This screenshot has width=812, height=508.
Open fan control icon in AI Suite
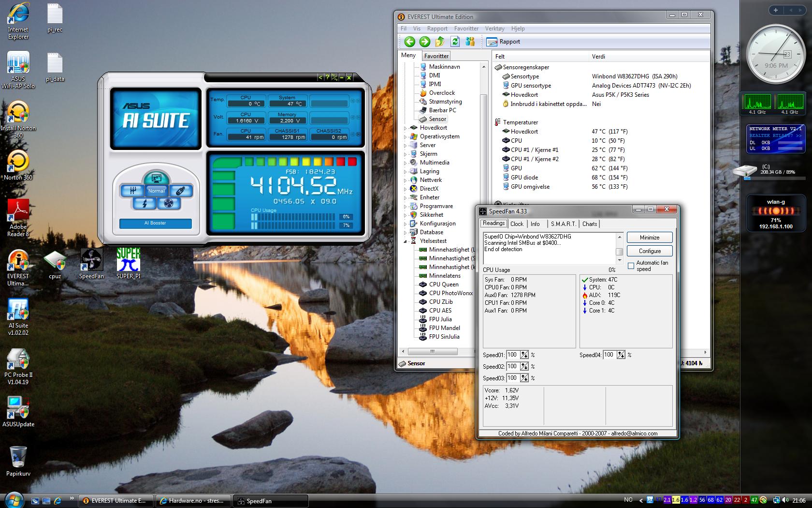click(x=168, y=203)
